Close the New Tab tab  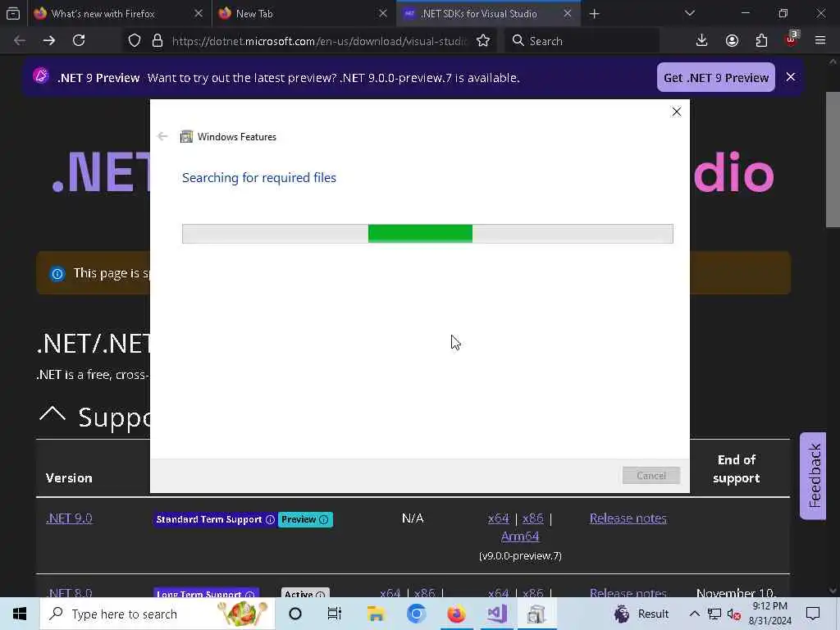[383, 14]
